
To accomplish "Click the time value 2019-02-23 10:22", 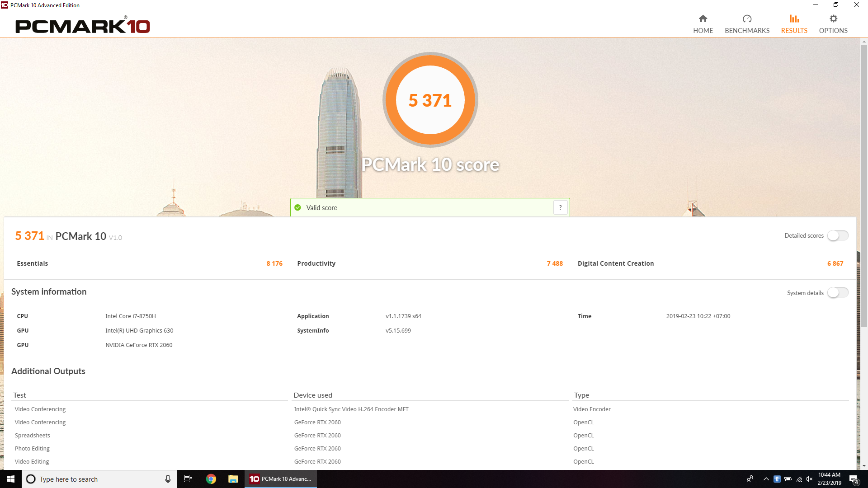I will click(x=698, y=316).
